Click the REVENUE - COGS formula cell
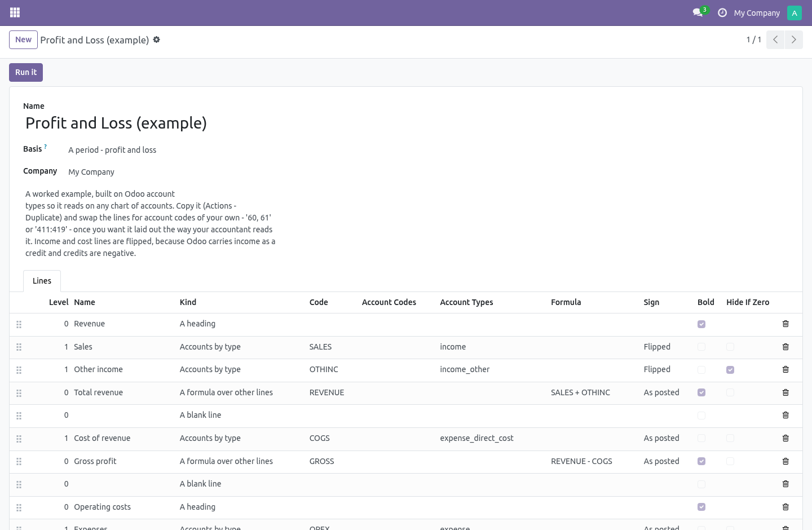Screen dimensions: 812x530 (593, 461)
